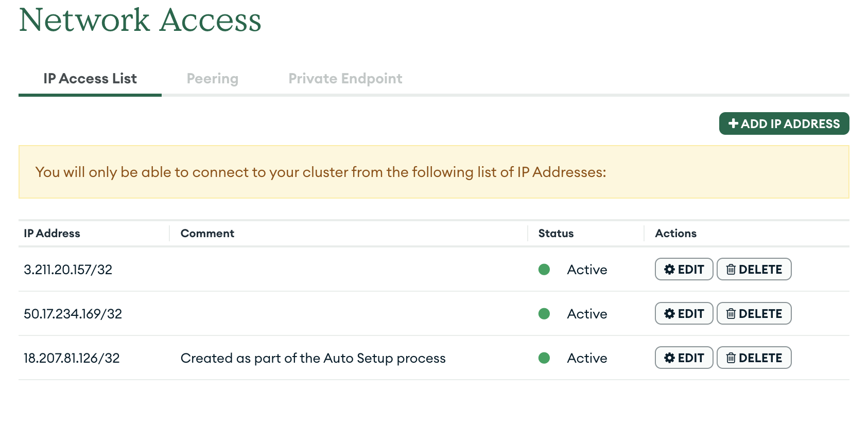Click the gear icon in EDIT for 50.17.234.169/32
This screenshot has width=868, height=427.
pyautogui.click(x=669, y=313)
